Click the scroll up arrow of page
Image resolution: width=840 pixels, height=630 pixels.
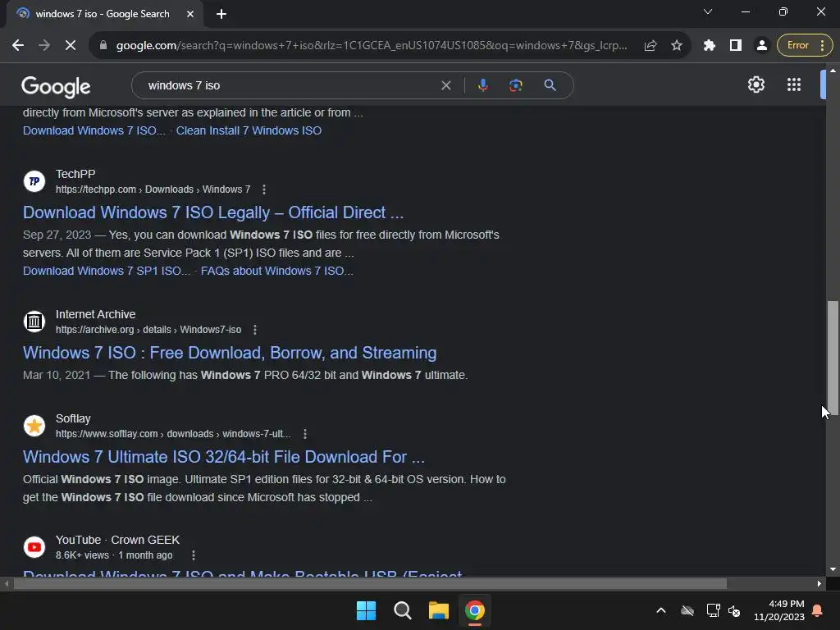point(833,71)
